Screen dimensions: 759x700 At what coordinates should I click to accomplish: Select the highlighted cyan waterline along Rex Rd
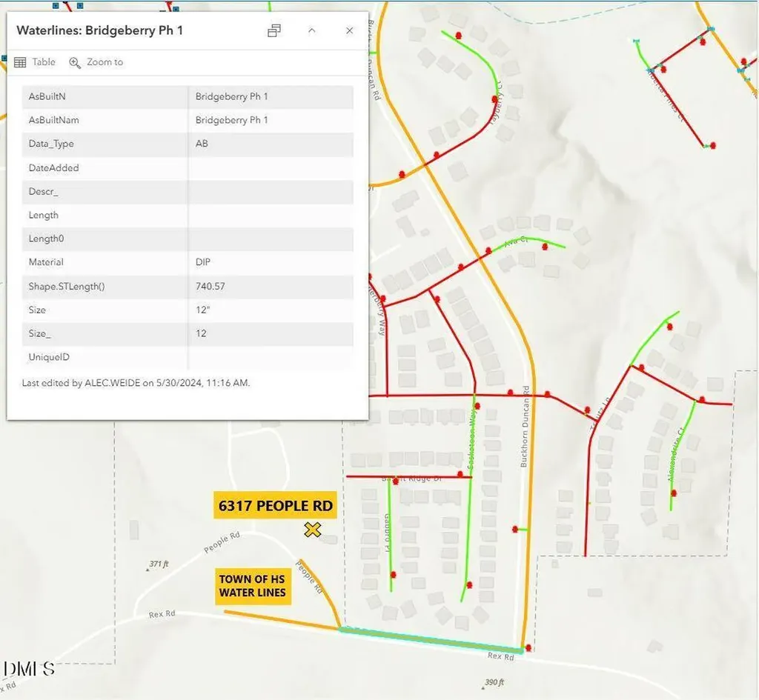click(x=431, y=640)
